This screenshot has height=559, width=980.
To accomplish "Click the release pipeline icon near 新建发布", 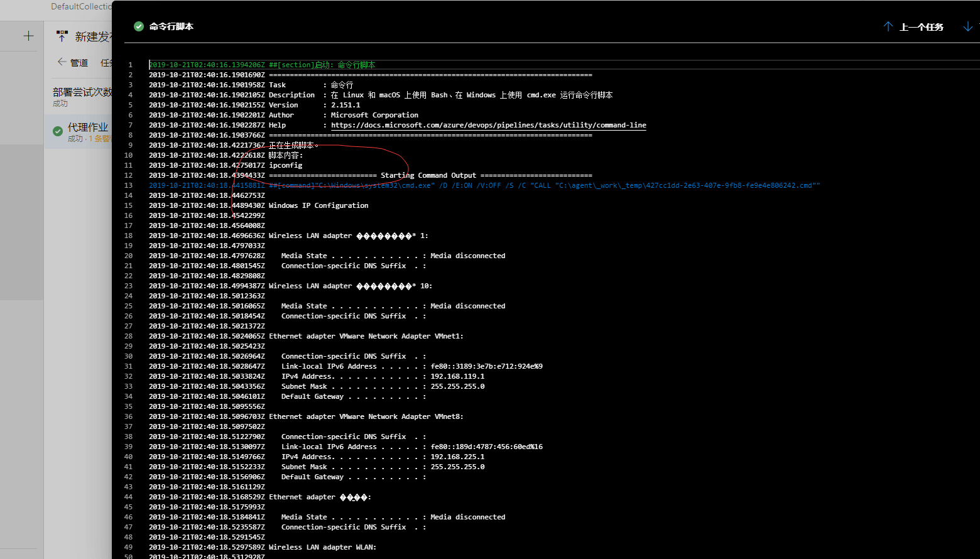I will coord(62,36).
